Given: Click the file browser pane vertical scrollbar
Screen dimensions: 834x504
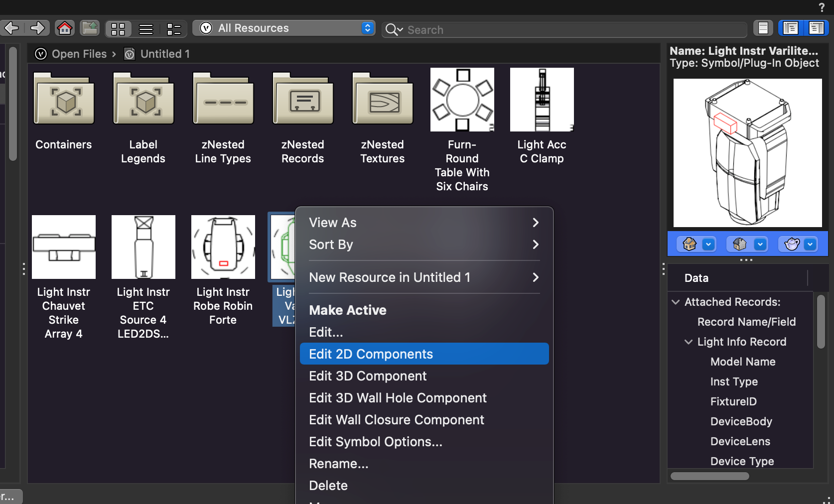Looking at the screenshot, I should point(13,104).
